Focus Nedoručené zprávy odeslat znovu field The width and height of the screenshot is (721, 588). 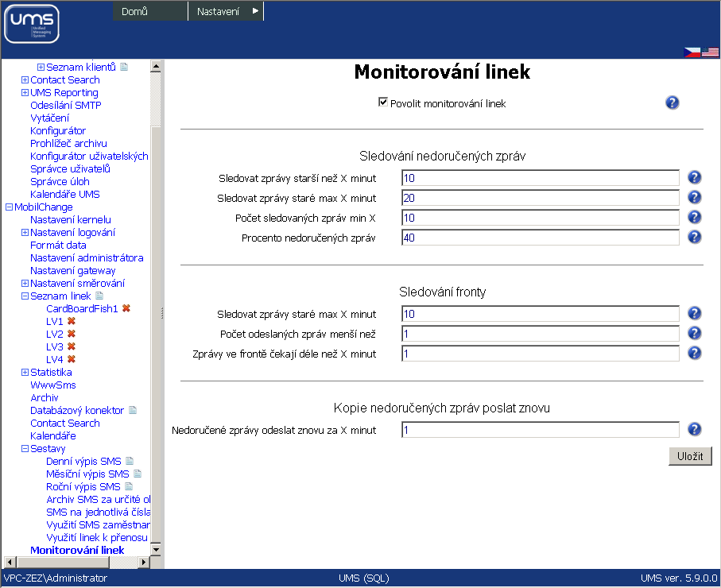pos(541,430)
